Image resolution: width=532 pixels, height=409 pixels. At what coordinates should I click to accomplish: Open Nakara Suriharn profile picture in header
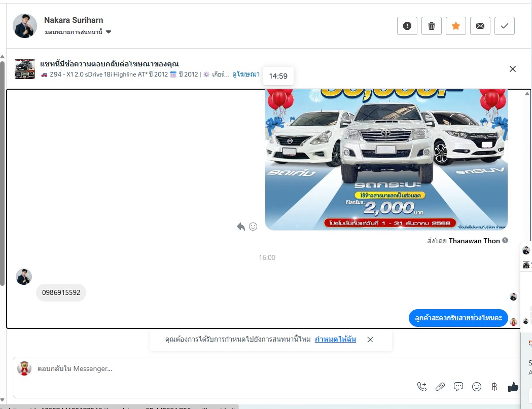[25, 26]
